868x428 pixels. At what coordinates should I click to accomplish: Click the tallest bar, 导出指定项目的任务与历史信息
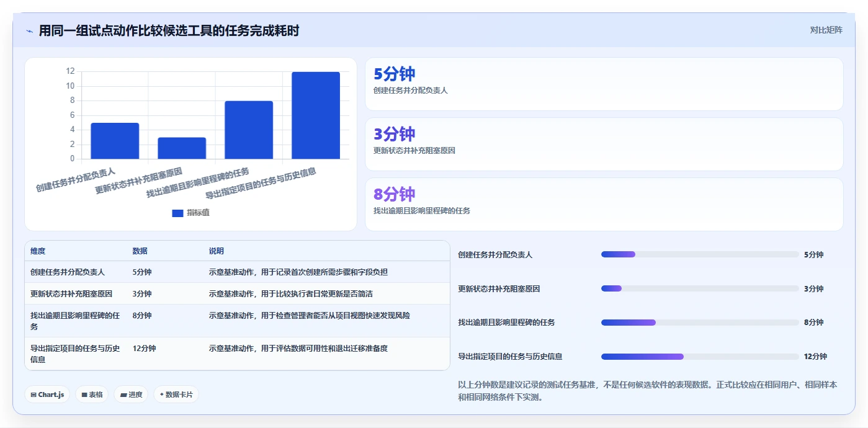point(316,115)
